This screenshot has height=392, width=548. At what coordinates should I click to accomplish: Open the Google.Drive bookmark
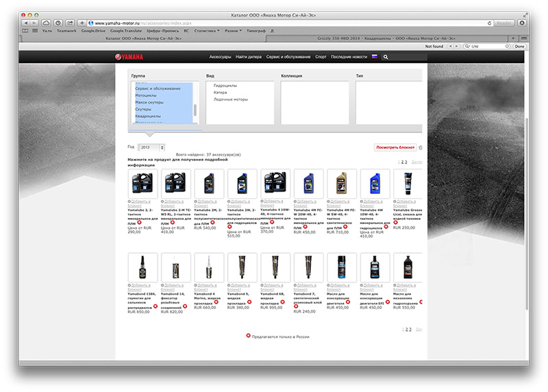(x=93, y=31)
